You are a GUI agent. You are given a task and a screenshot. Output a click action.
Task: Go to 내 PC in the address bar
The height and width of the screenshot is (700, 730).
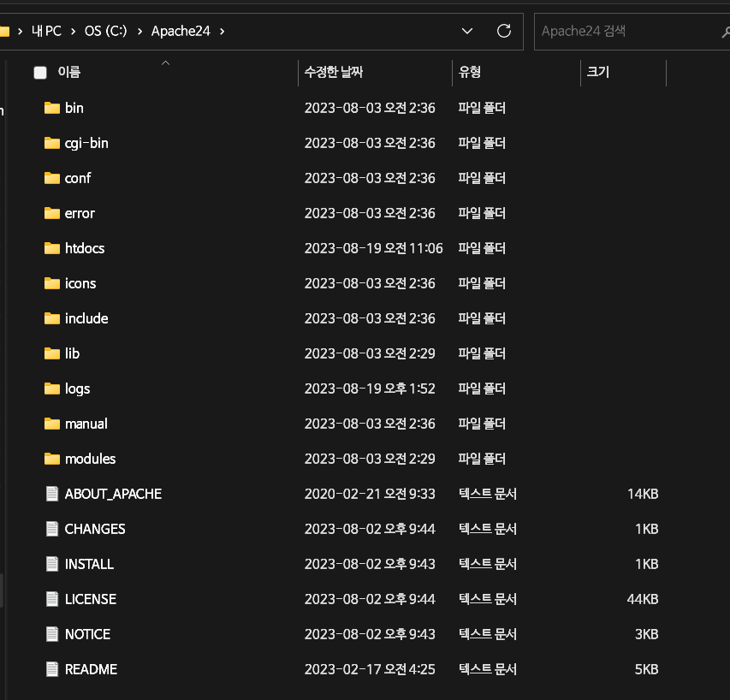tap(46, 31)
